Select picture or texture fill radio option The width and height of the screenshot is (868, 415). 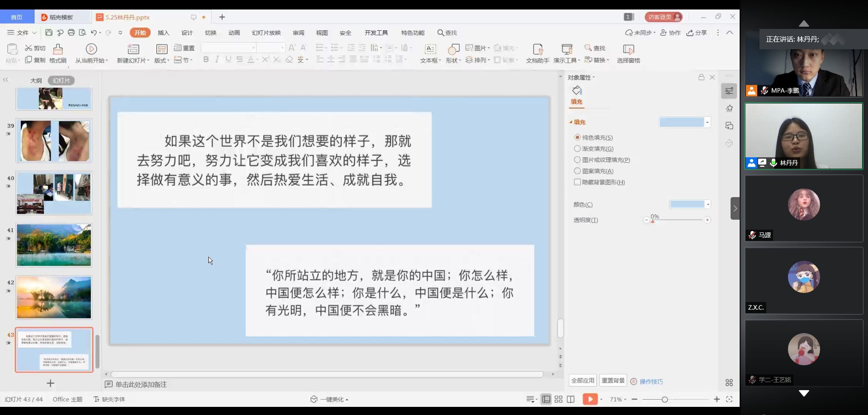[577, 160]
